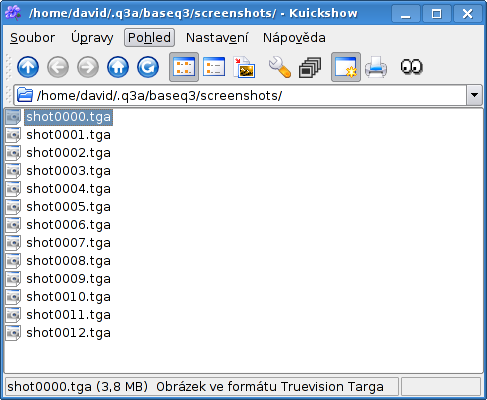
Task: Open settings via the wrench icon
Action: pyautogui.click(x=279, y=67)
